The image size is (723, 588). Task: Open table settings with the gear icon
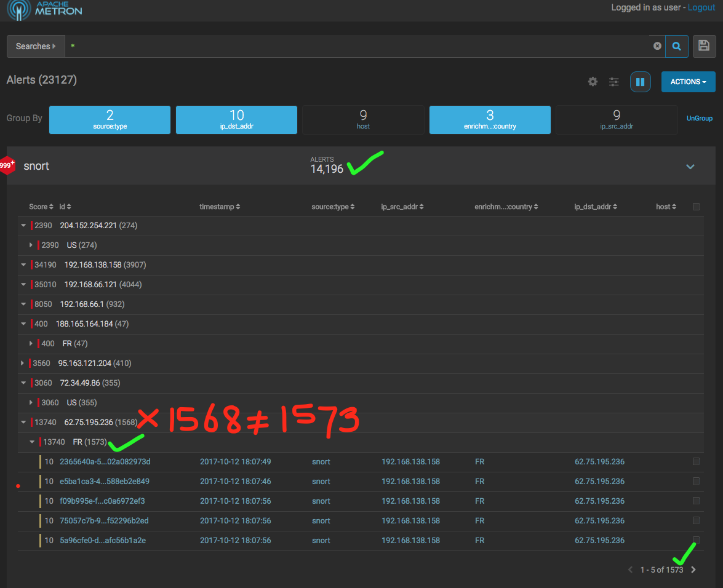[593, 82]
